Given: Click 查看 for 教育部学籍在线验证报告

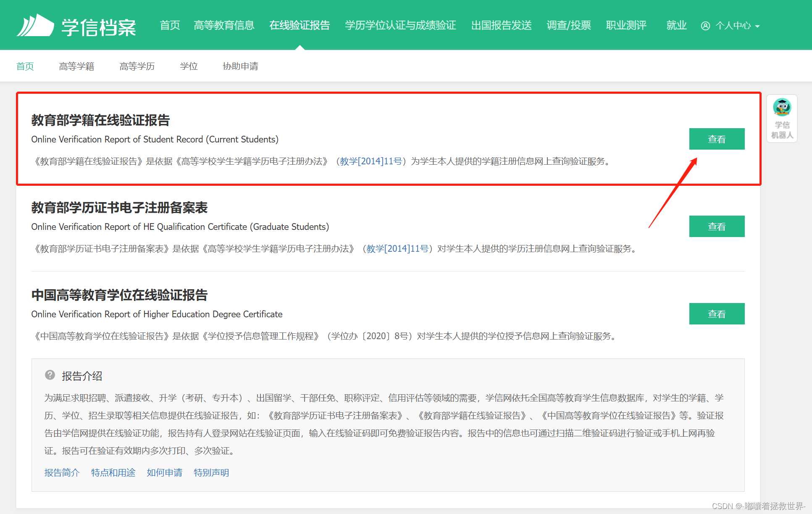Looking at the screenshot, I should (717, 139).
